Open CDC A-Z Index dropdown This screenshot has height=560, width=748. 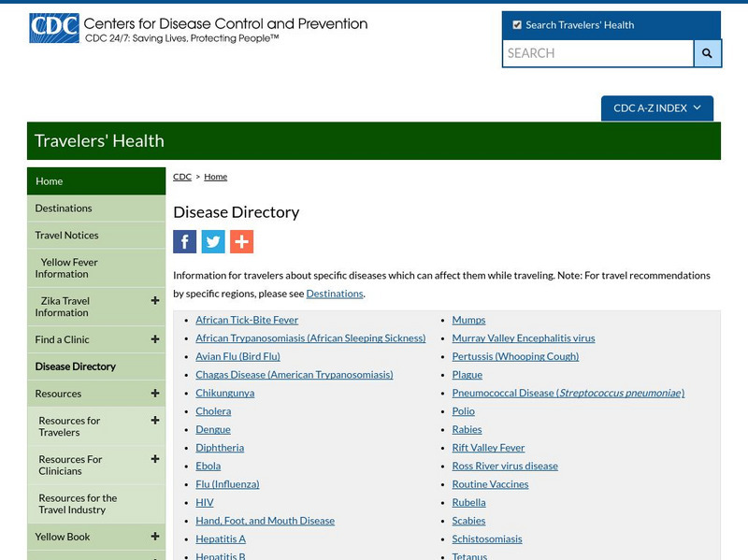[657, 108]
